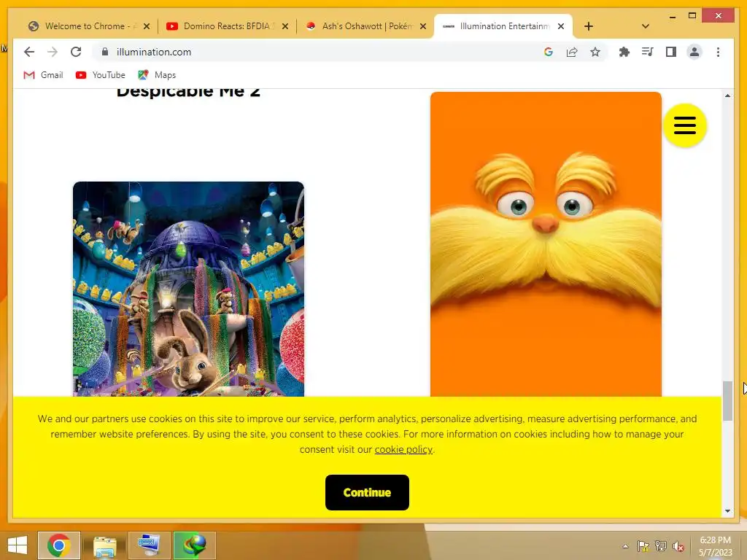Screen dimensions: 747x560
Task: Click the Chrome taskbar icon
Action: [59, 545]
